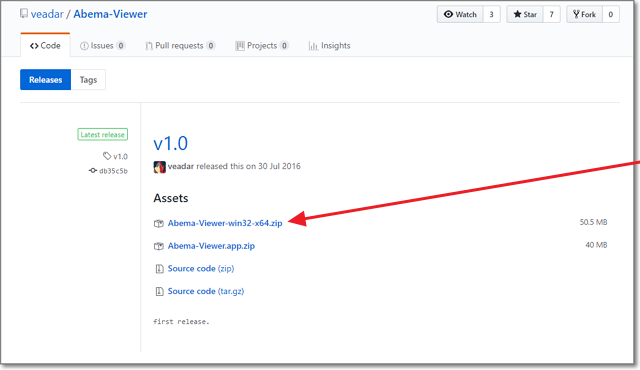Click the package icon beside Abema-Viewer.app.zip
The image size is (640, 370).
point(159,246)
